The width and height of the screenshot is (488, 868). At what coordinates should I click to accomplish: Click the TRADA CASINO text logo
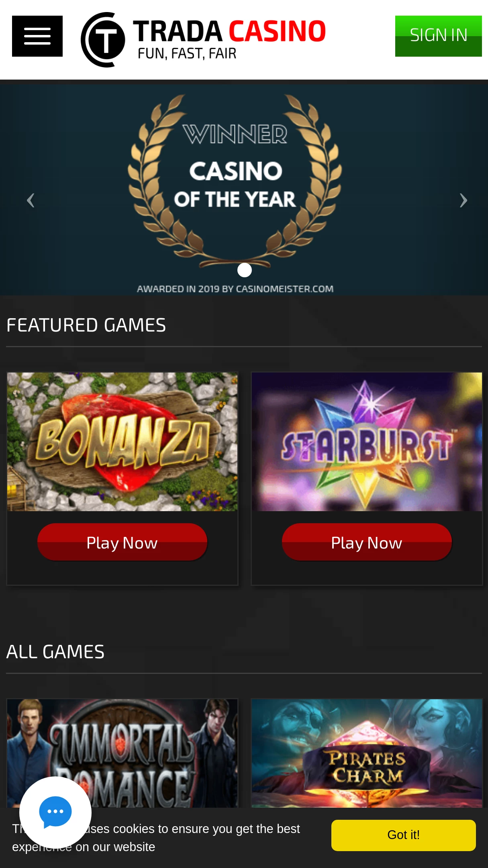click(x=229, y=31)
